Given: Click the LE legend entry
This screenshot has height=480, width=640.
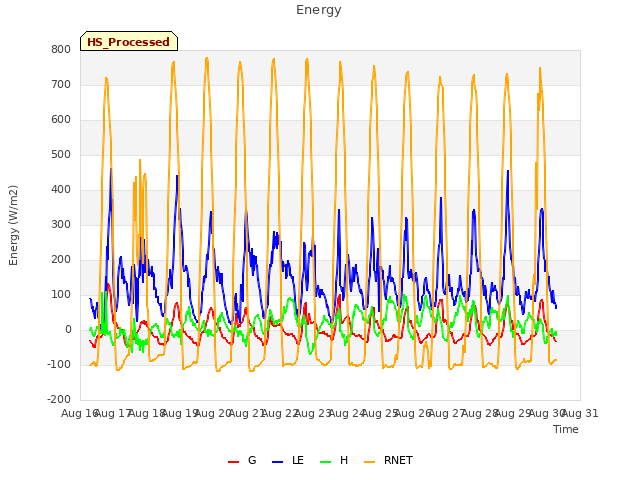Looking at the screenshot, I should (288, 460).
